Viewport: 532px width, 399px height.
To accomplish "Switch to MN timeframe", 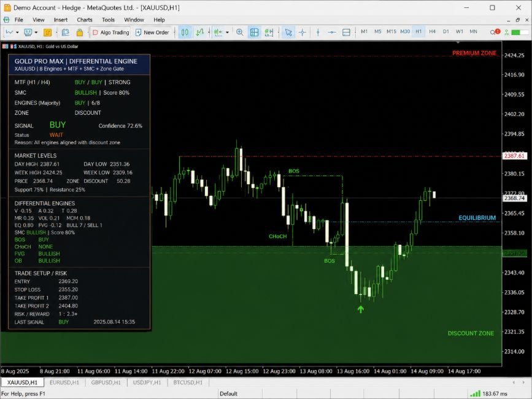I will point(473,31).
